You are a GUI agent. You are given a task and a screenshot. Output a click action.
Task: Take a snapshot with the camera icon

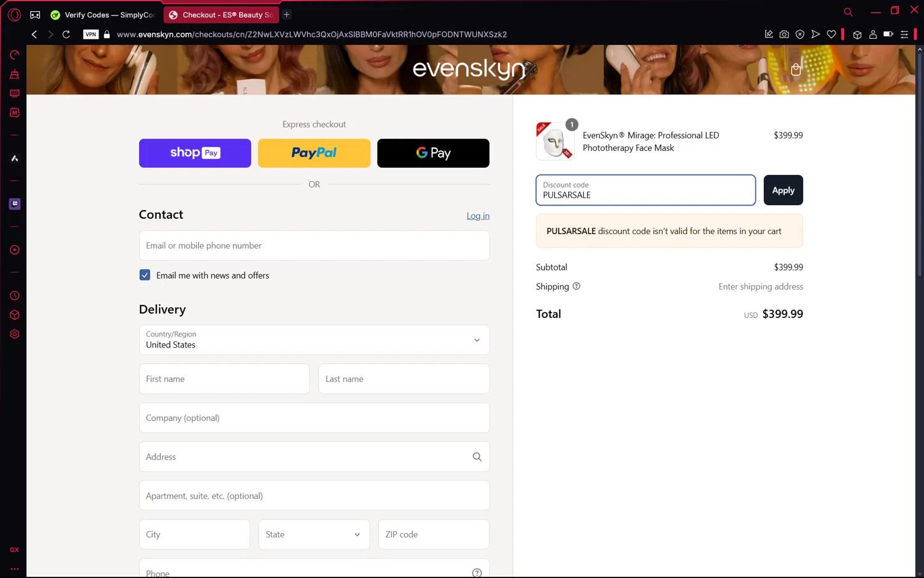point(784,35)
